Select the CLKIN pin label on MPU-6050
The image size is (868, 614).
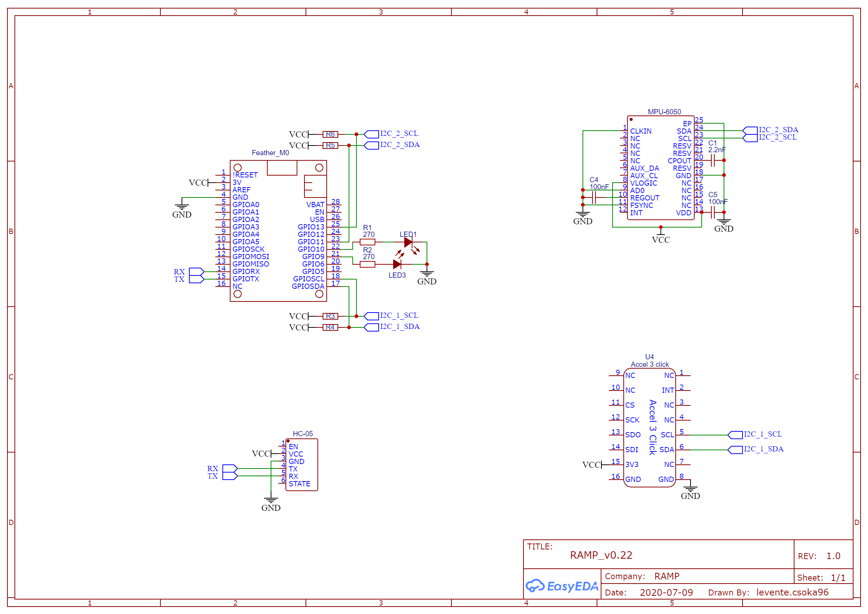[641, 131]
